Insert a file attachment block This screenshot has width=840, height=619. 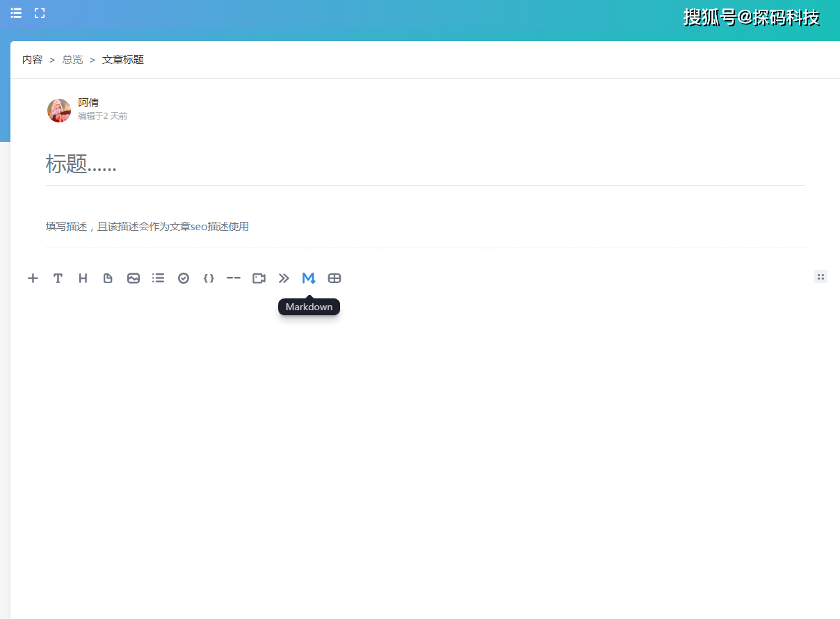(x=108, y=278)
